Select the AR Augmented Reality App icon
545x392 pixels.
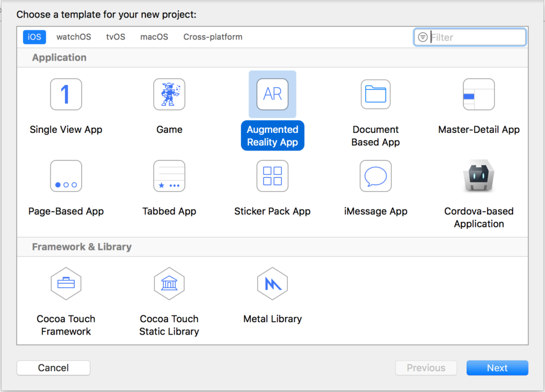pos(272,94)
